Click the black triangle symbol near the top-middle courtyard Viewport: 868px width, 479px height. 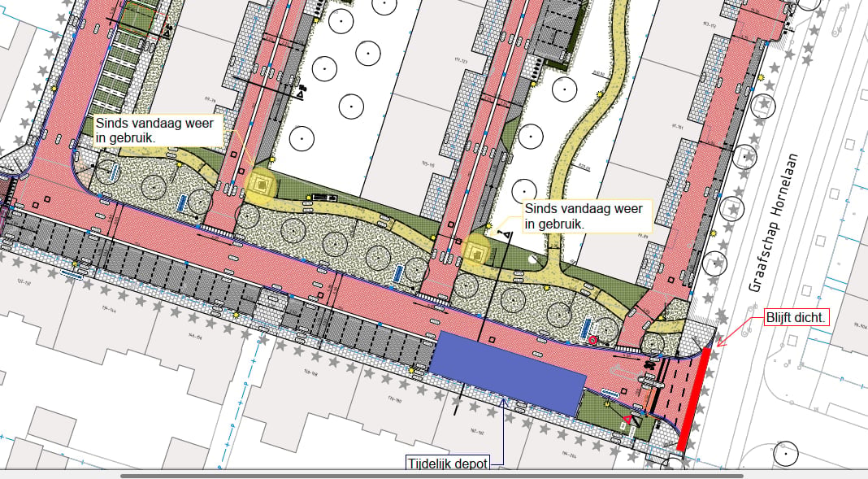[301, 96]
